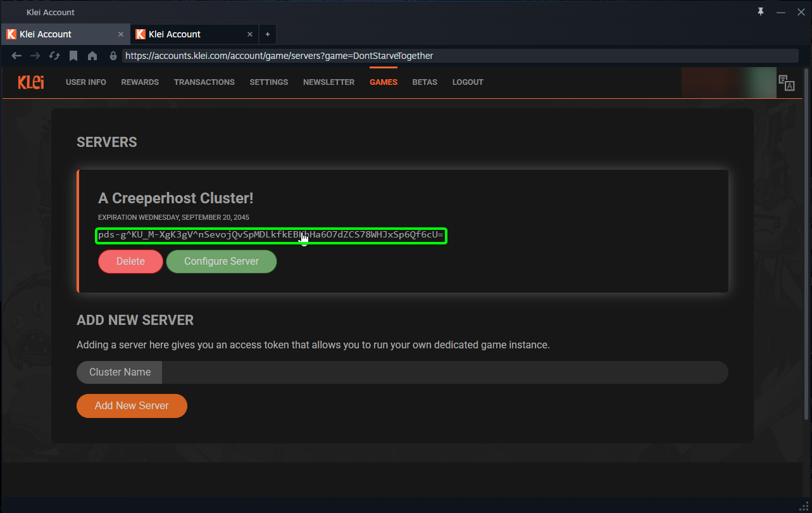The image size is (812, 513).
Task: Reload the page with the refresh icon
Action: click(x=54, y=56)
